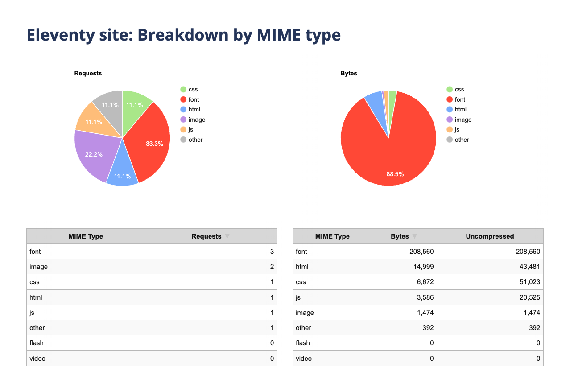574x392 pixels.
Task: Click the js legend dot in Bytes chart
Action: (450, 129)
